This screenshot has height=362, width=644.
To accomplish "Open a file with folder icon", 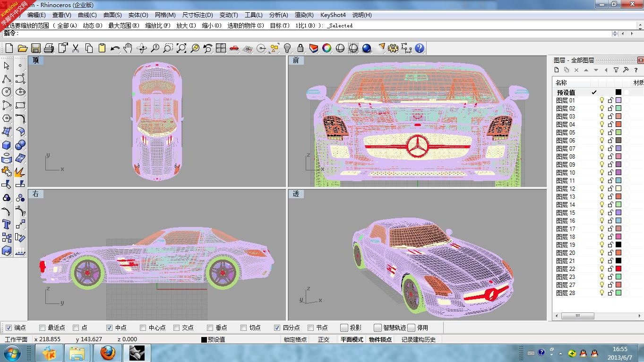I will pos(22,48).
